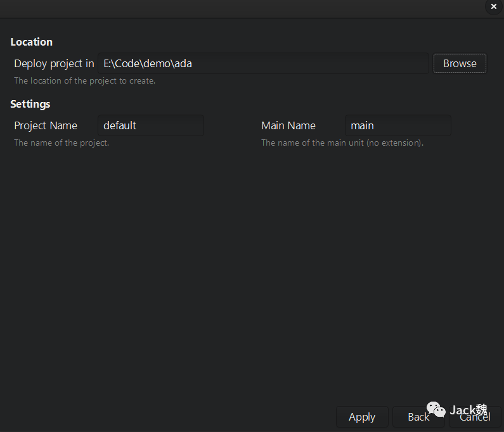The height and width of the screenshot is (432, 504).
Task: Close the dialog with the X button
Action: click(x=494, y=7)
